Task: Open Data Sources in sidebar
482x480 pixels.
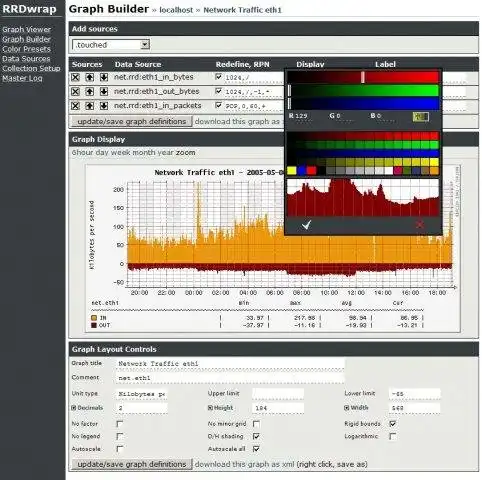Action: click(26, 59)
